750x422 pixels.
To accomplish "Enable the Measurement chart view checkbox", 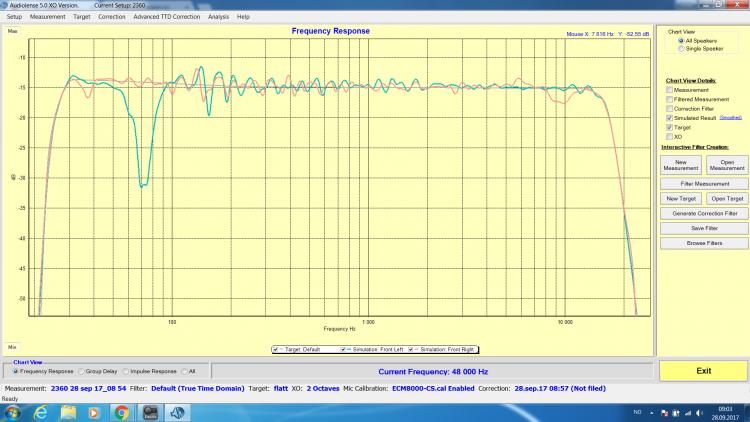I will pos(670,90).
